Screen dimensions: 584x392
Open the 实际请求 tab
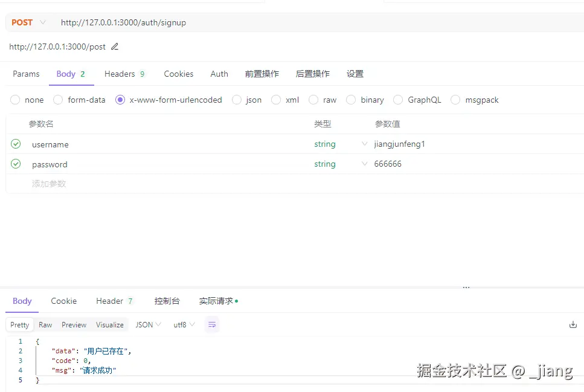[x=219, y=301]
